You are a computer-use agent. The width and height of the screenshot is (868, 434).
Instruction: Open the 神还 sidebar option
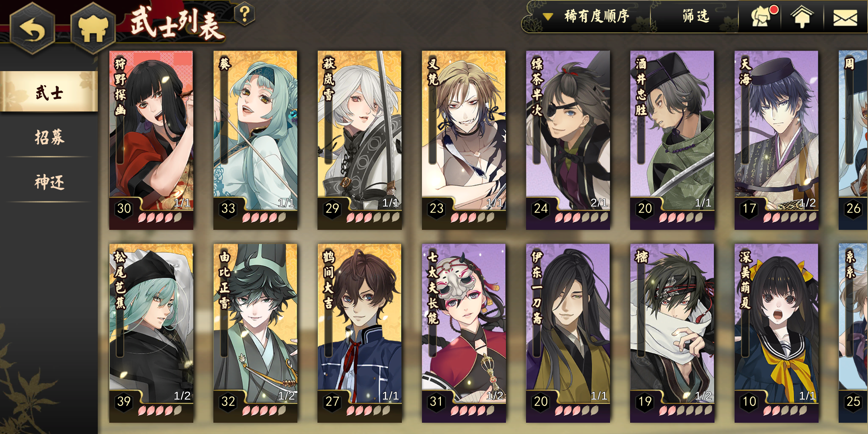[x=49, y=182]
